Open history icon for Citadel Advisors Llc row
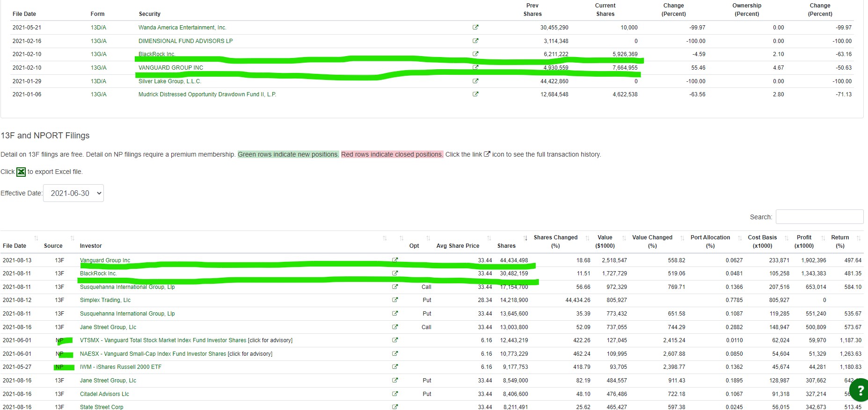Screen dimensions: 868x410 pos(395,394)
